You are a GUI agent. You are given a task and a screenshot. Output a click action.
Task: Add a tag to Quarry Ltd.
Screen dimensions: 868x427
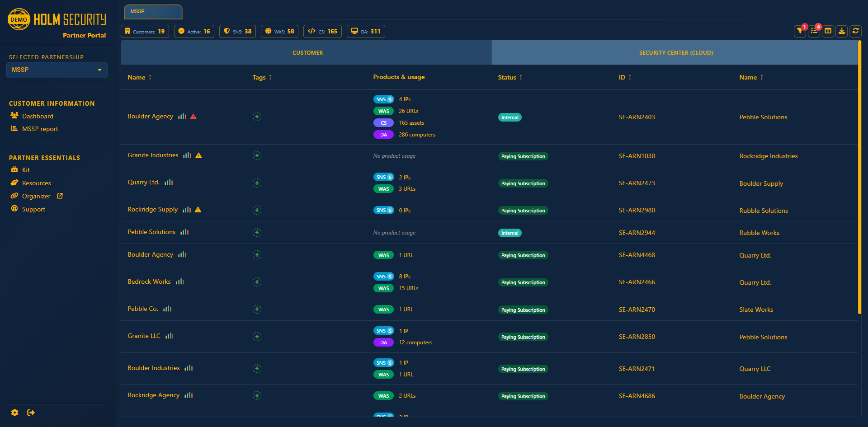pyautogui.click(x=257, y=183)
